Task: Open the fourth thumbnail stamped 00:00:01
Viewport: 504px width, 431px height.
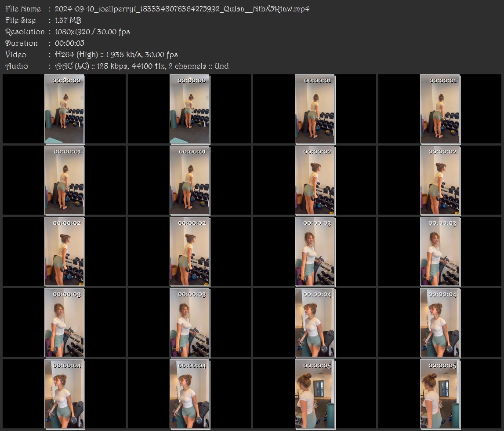Action: 190,180
